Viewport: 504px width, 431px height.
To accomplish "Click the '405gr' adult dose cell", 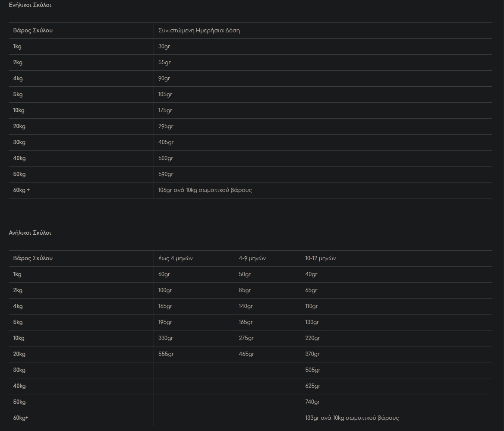I will click(x=166, y=142).
